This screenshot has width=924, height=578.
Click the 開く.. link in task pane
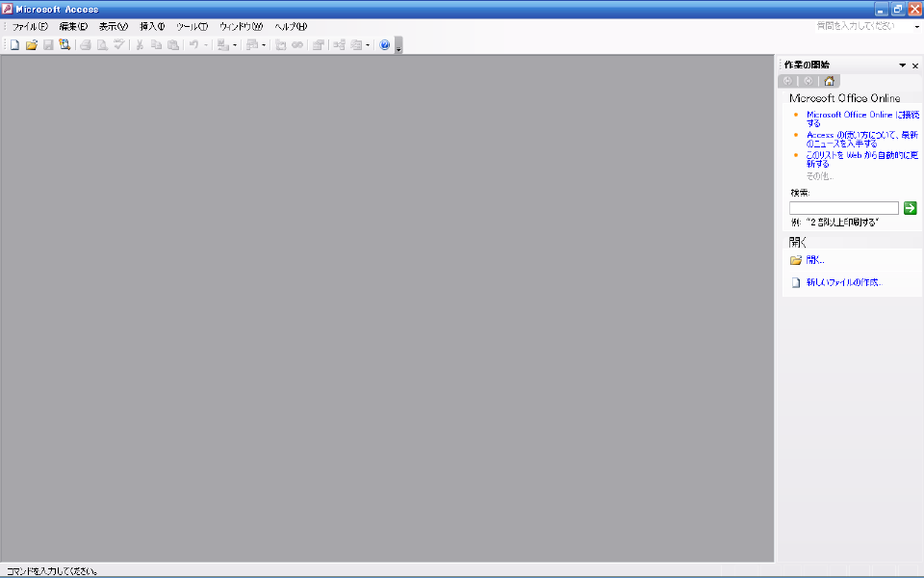(x=815, y=259)
